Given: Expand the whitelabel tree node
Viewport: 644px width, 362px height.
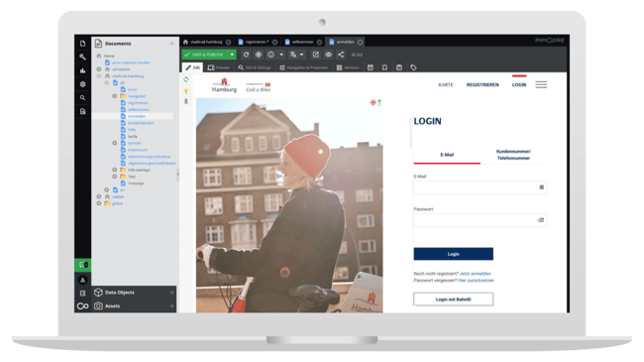Looking at the screenshot, I should (99, 69).
